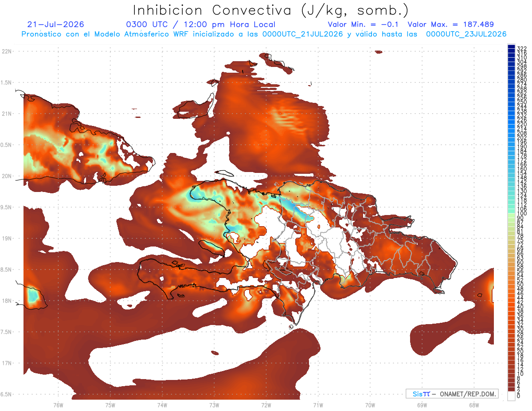Viewport: 532px width, 411px height.
Task: Click the '8.5N' latitude label
Action: (x=7, y=270)
